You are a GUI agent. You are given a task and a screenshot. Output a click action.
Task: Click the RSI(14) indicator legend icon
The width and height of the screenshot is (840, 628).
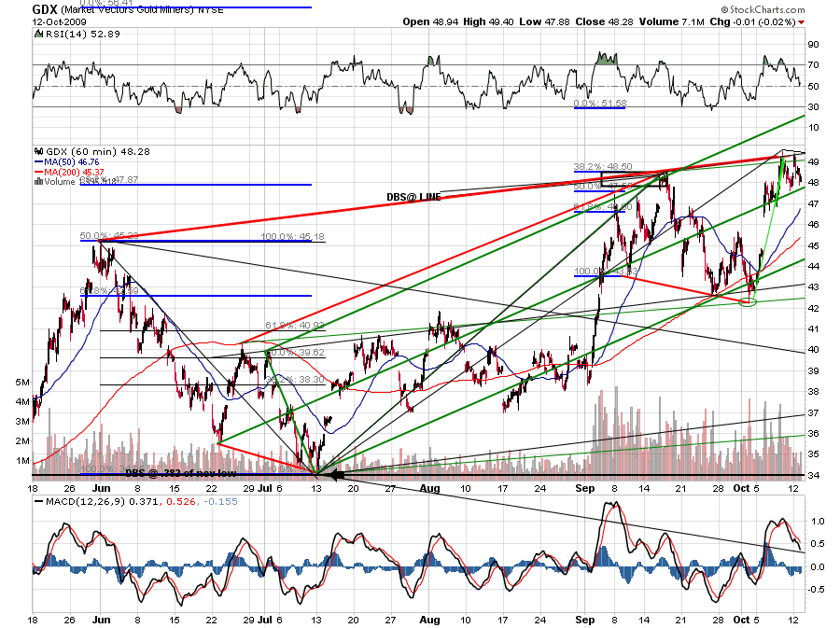pos(38,34)
